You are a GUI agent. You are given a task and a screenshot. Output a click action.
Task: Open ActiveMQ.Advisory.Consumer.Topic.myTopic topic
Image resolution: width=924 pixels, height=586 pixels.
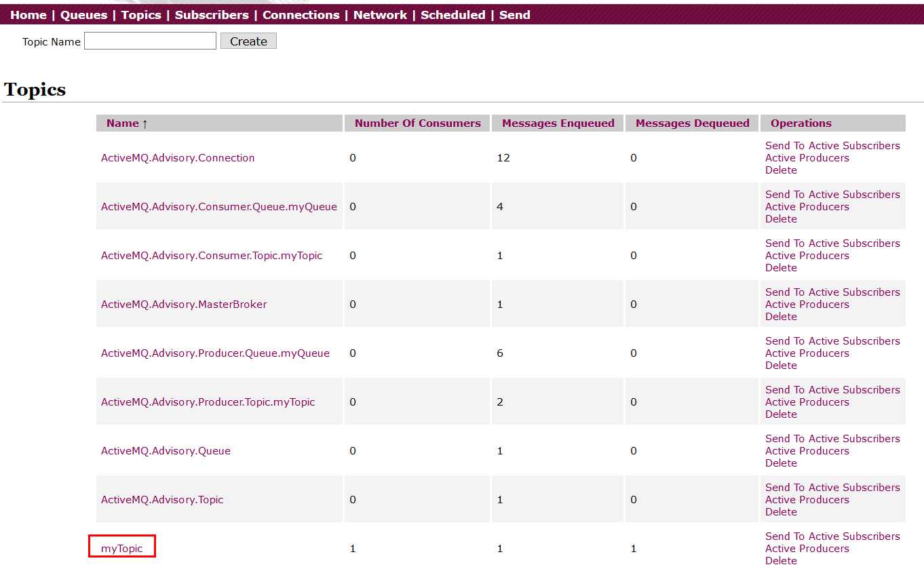click(x=212, y=256)
